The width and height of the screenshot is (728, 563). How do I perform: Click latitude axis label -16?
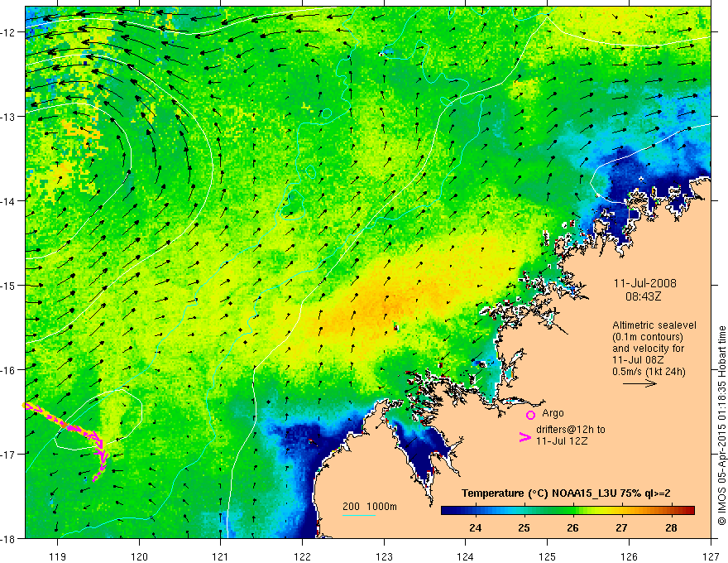(8, 370)
